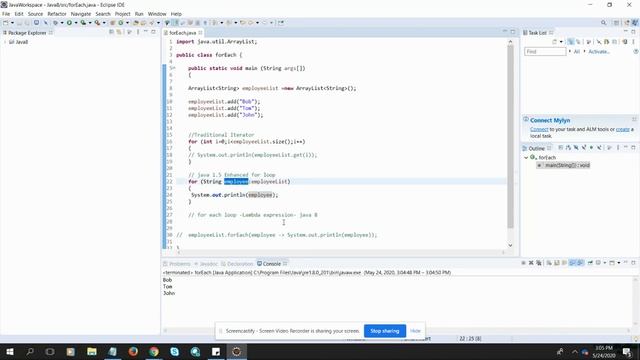Open the Outline View Menu

618,148
